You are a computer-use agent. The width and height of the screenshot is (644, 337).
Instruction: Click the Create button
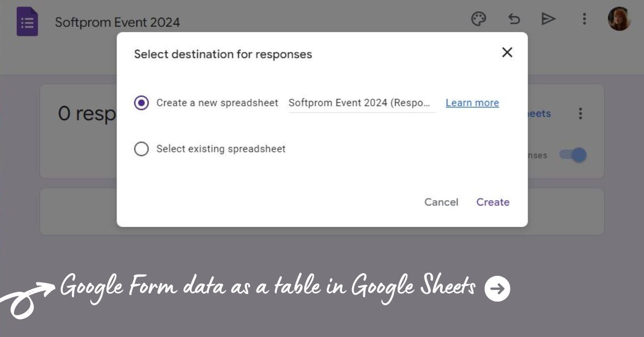coord(492,202)
